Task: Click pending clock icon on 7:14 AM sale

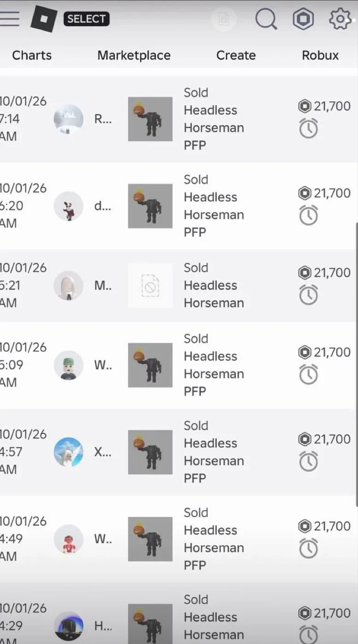Action: point(308,129)
